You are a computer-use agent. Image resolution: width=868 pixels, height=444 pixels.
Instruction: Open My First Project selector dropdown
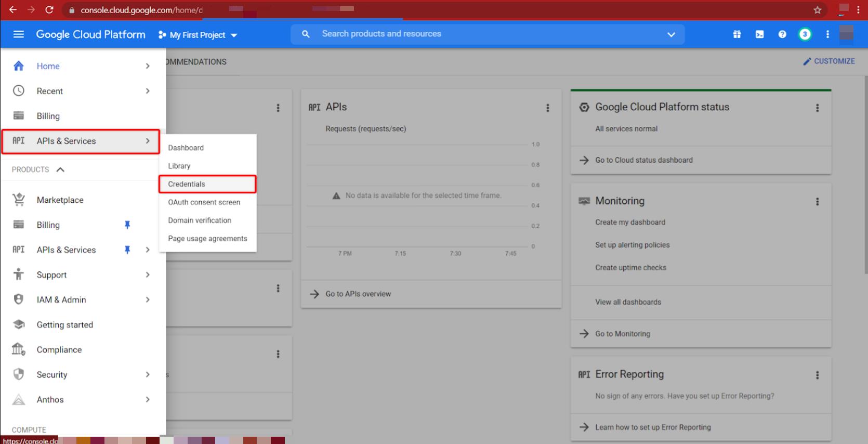[198, 35]
